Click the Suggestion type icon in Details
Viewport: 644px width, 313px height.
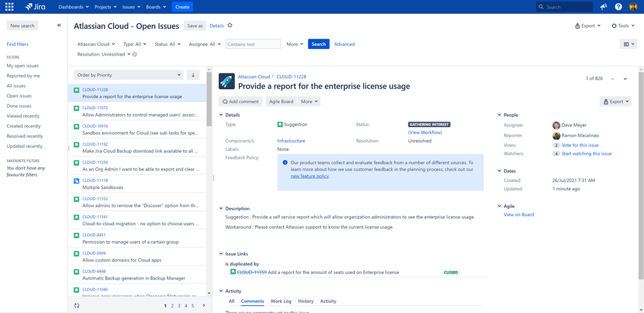click(279, 124)
